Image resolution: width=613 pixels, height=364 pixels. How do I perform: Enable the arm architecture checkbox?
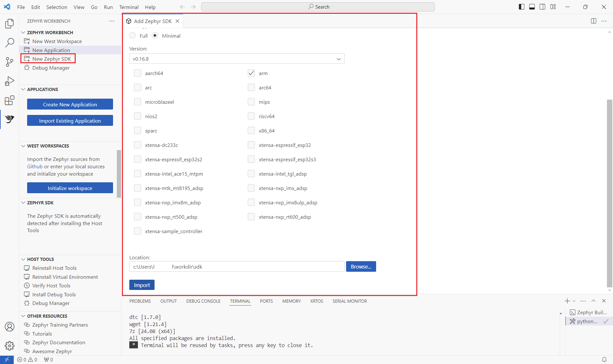(x=251, y=73)
